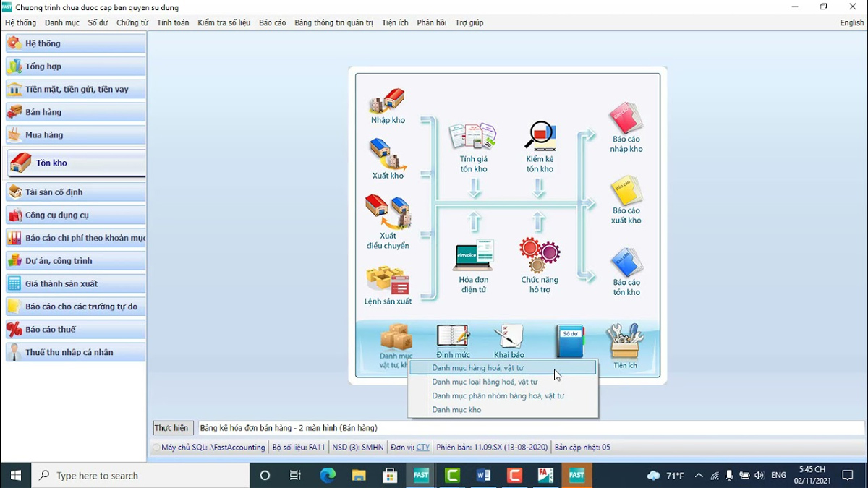
Task: Click Kiểm kê tồn kho magnifier icon
Action: tap(540, 137)
